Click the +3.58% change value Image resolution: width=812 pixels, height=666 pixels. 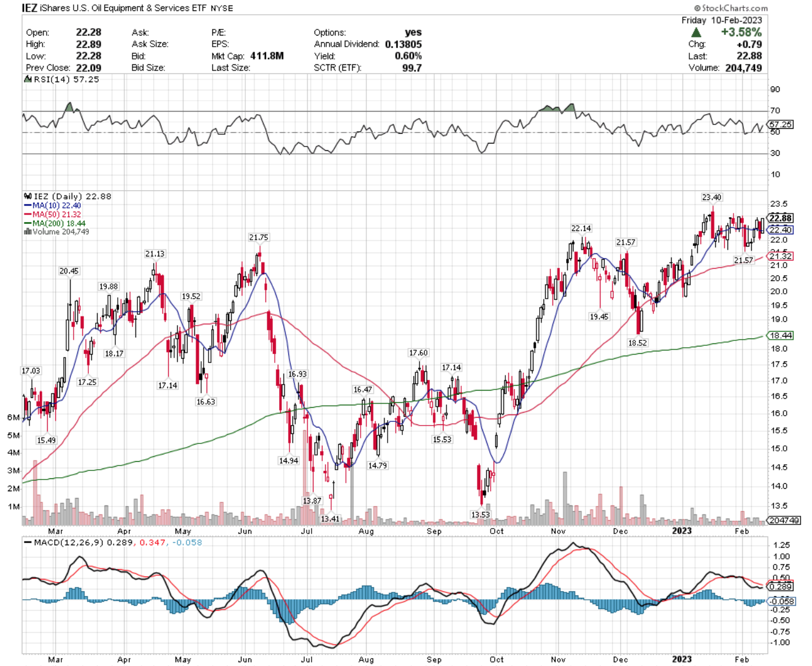tap(741, 33)
